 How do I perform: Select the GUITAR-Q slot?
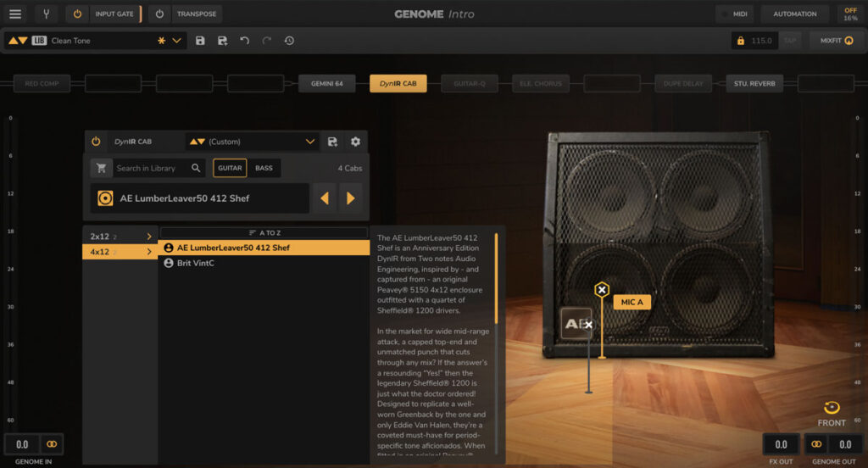(x=470, y=84)
